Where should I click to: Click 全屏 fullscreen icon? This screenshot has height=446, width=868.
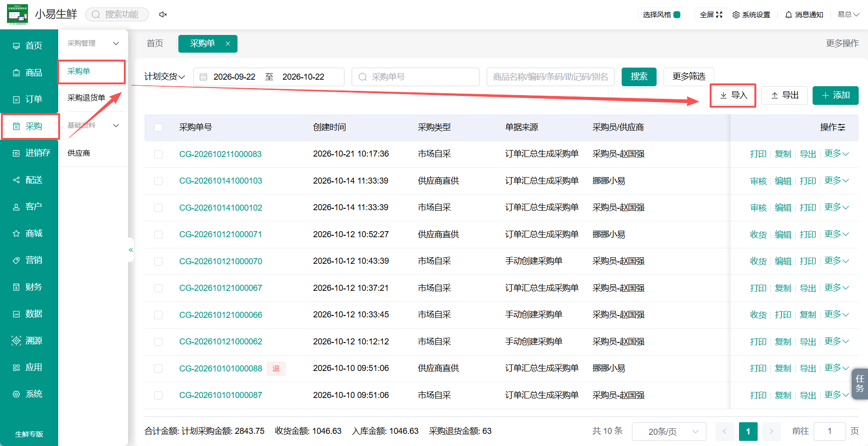711,15
